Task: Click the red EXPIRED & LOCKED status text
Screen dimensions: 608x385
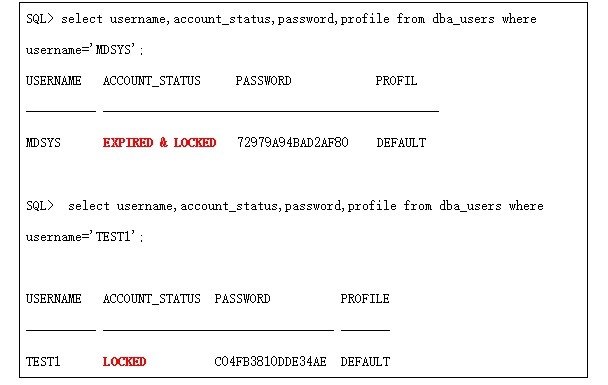Action: coord(159,143)
